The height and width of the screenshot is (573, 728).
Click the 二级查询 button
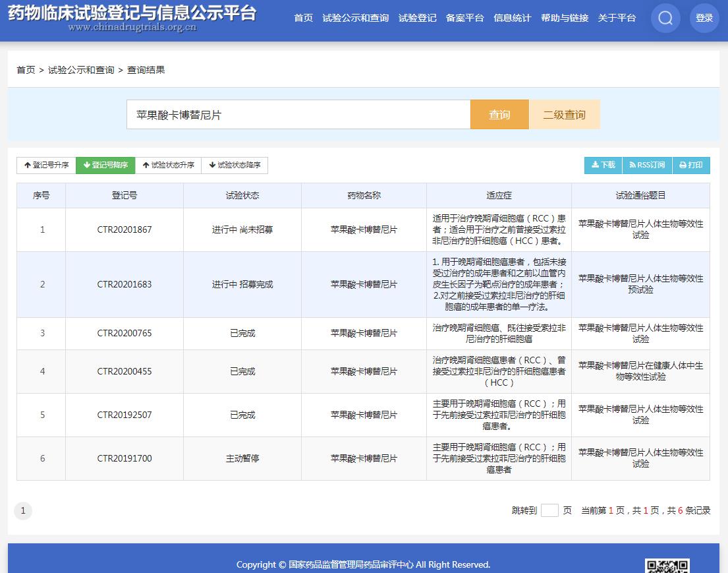click(x=565, y=114)
